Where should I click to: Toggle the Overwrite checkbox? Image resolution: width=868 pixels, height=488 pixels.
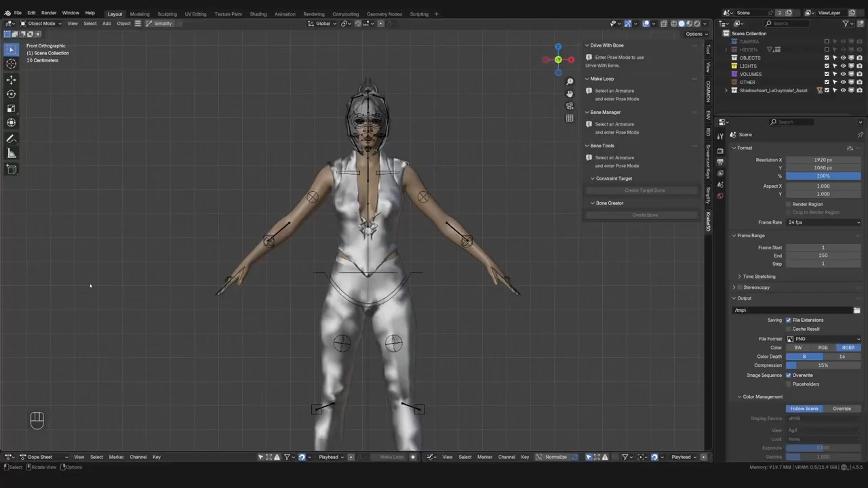click(x=789, y=375)
